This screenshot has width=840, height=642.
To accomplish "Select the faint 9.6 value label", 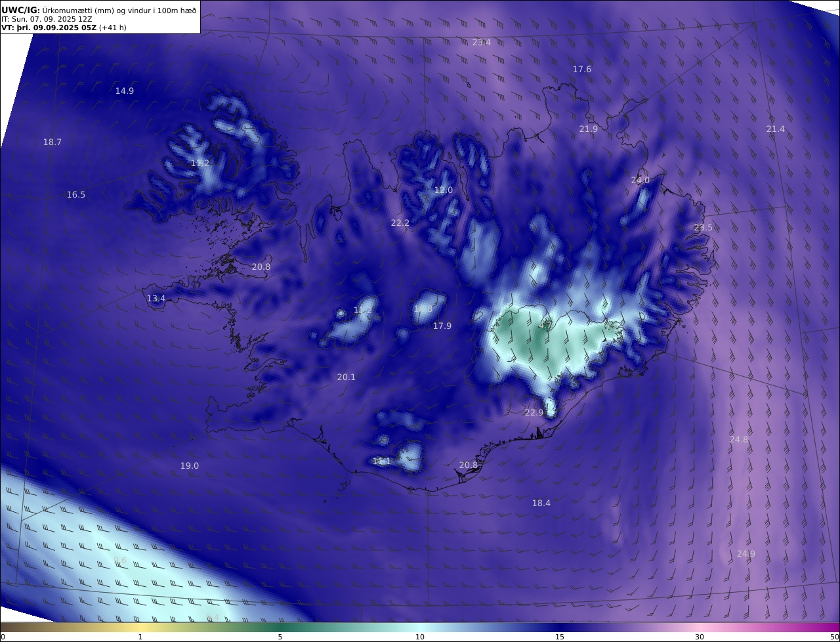I will [121, 560].
